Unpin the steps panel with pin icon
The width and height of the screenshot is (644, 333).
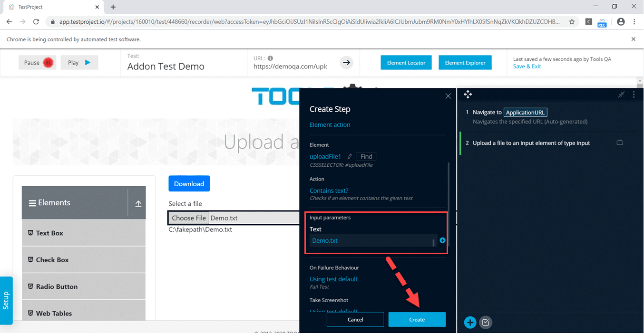tap(621, 95)
